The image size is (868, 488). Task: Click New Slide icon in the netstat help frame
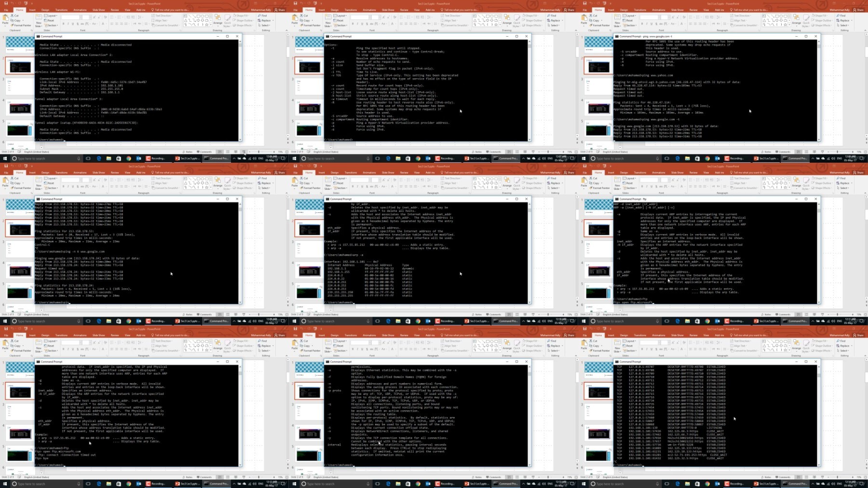coord(328,345)
